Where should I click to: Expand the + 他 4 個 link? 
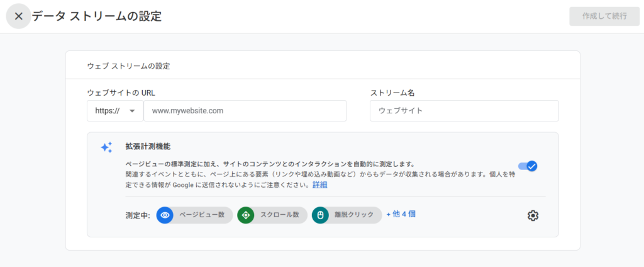[401, 214]
